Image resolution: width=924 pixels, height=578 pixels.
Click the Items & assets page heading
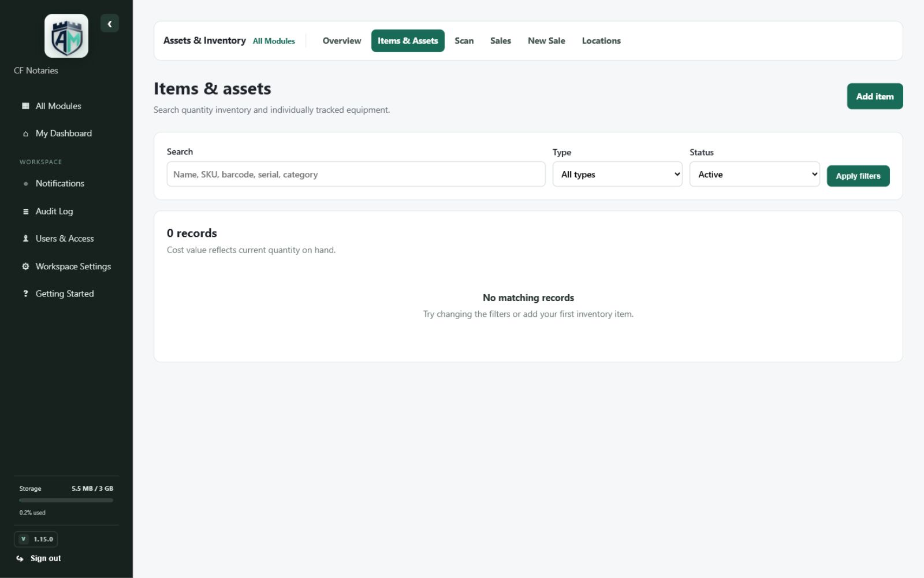tap(212, 88)
